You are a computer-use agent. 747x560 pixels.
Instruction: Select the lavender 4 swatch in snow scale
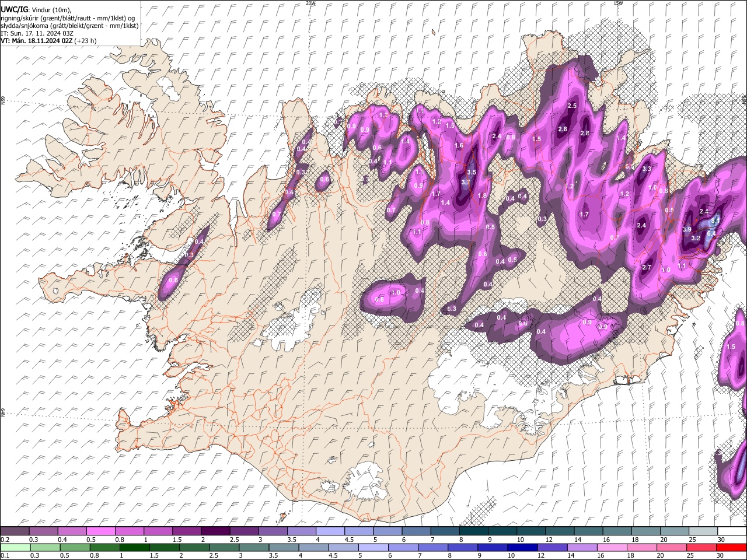tap(330, 531)
